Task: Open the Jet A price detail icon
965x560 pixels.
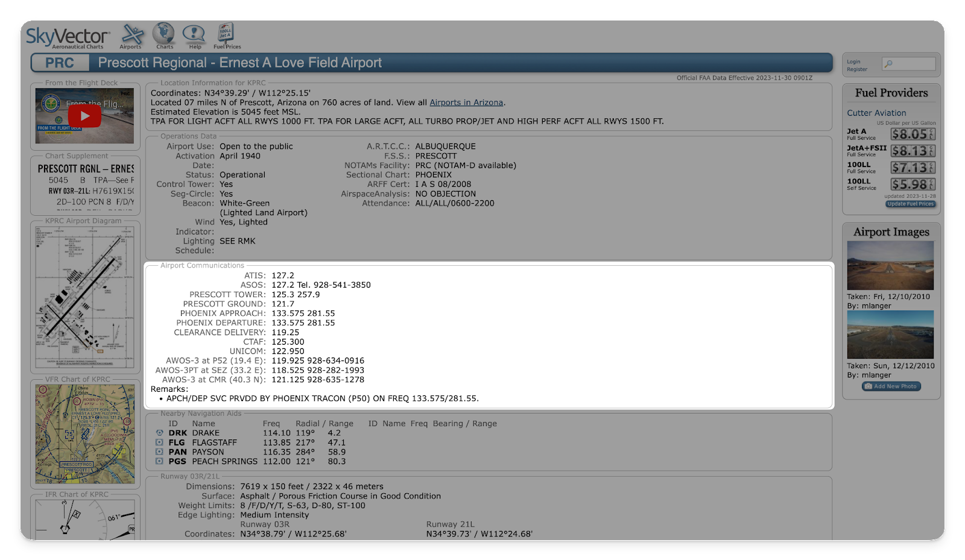Action: (932, 134)
